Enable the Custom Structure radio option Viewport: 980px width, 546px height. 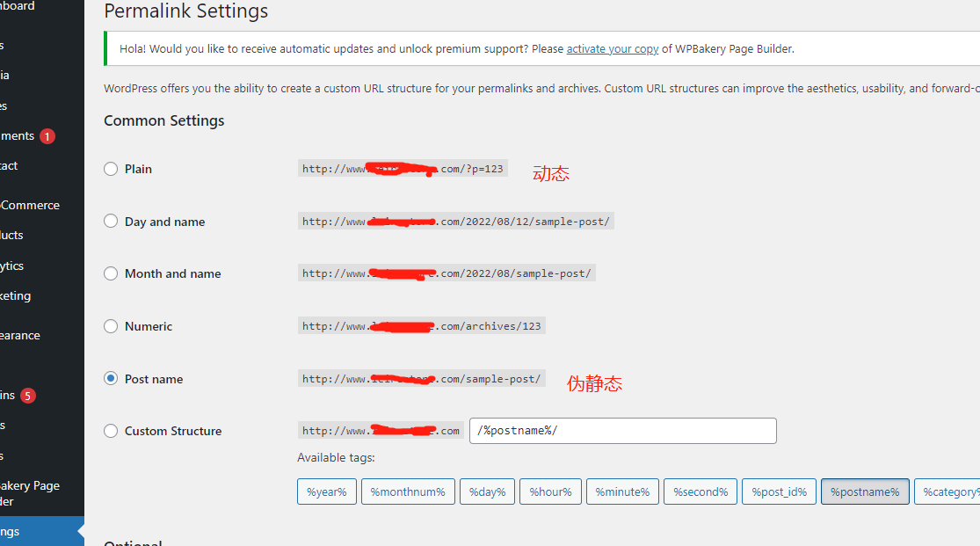click(111, 431)
